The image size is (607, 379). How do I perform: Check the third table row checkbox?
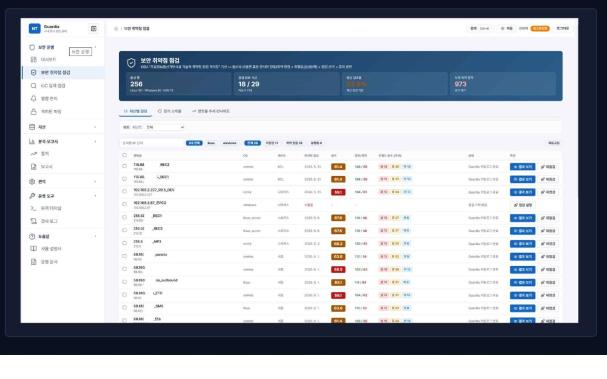(x=124, y=192)
